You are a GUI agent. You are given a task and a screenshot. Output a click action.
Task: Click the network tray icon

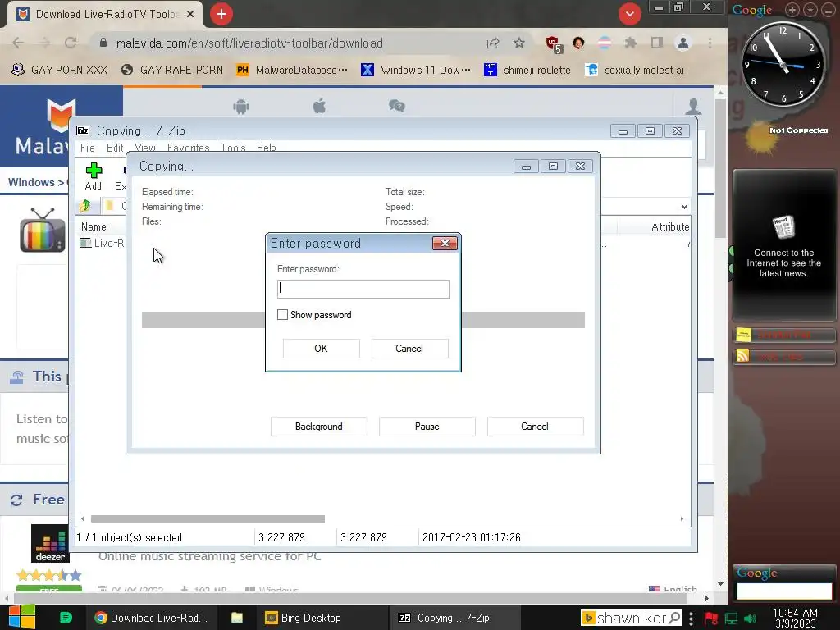pos(731,619)
